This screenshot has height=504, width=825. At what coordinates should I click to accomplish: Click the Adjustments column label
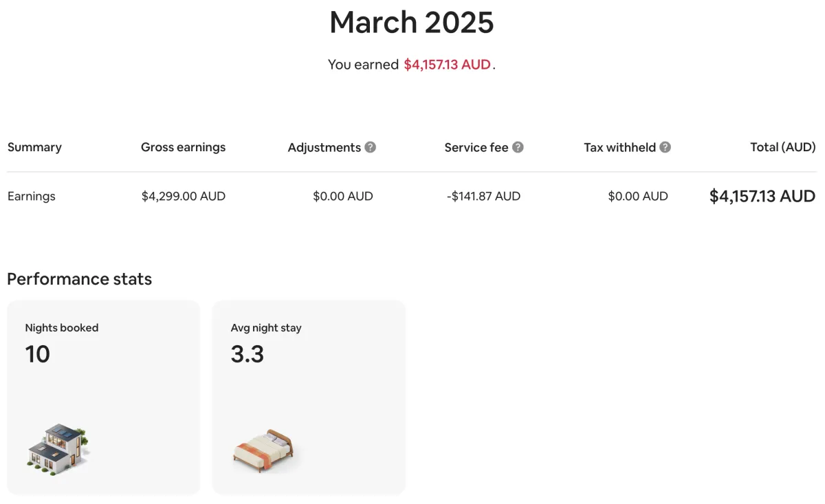[324, 147]
